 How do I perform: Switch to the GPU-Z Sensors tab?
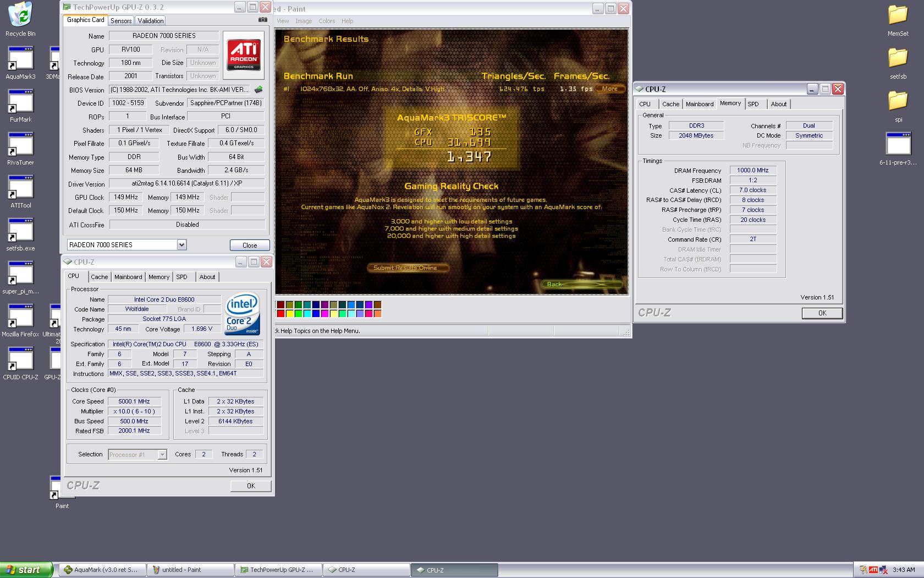[120, 21]
